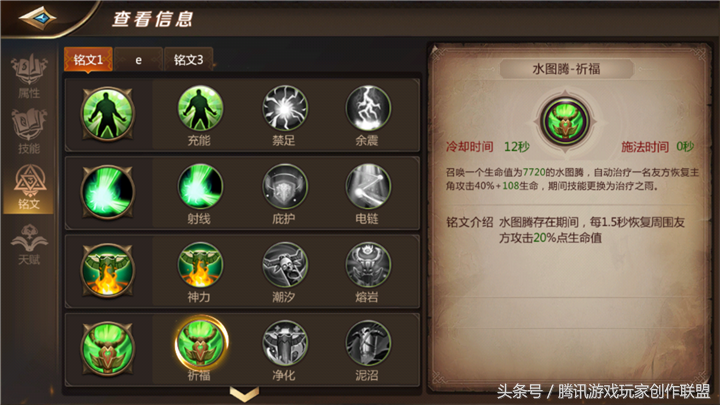
Task: Select the 泥沼 rune icon
Action: (x=368, y=343)
